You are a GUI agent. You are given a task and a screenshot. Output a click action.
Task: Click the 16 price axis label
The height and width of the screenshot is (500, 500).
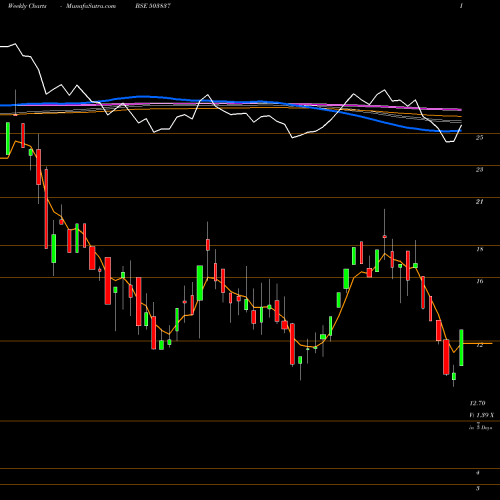coord(479,281)
